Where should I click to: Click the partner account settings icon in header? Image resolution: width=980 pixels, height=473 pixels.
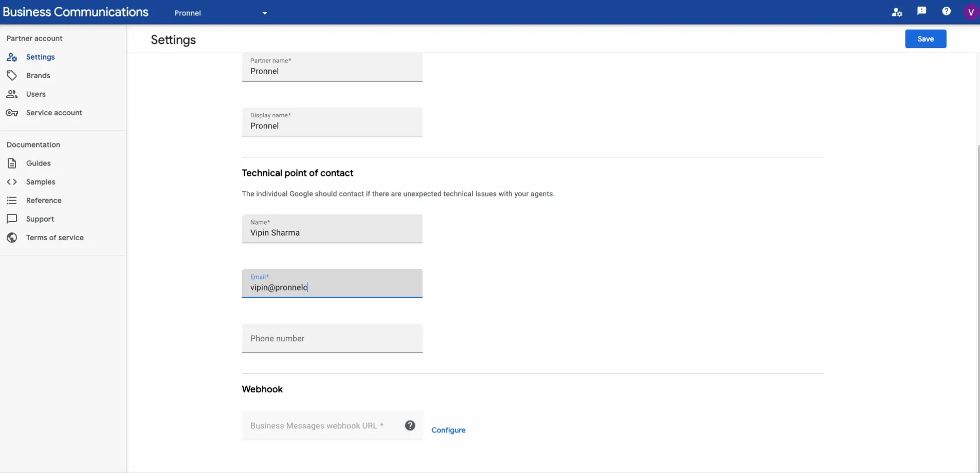[897, 12]
